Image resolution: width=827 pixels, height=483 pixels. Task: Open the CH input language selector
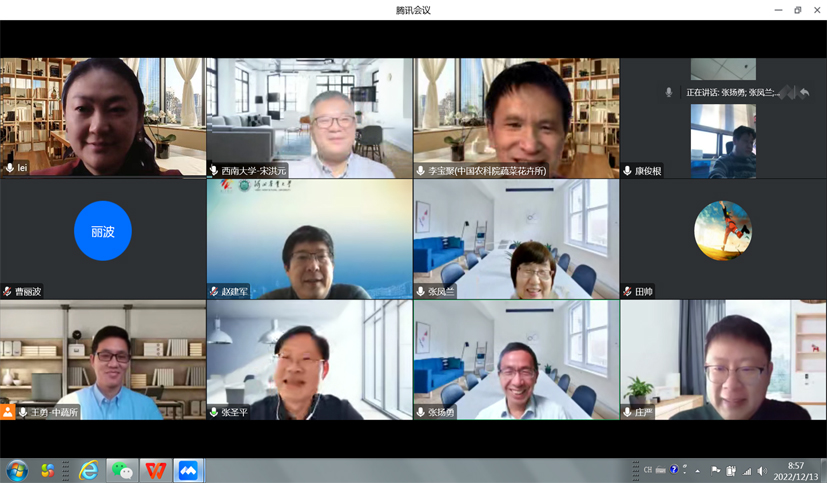pos(648,470)
